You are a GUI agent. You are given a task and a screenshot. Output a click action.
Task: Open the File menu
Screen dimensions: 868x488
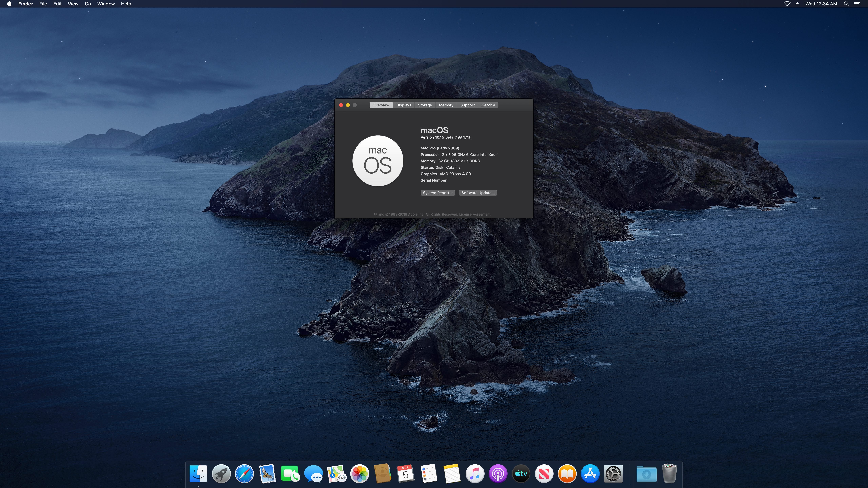pyautogui.click(x=43, y=4)
